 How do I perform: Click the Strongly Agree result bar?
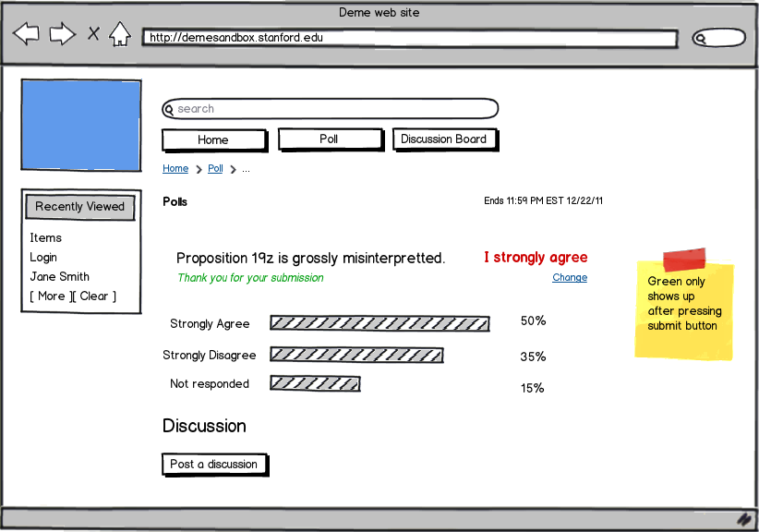point(379,322)
